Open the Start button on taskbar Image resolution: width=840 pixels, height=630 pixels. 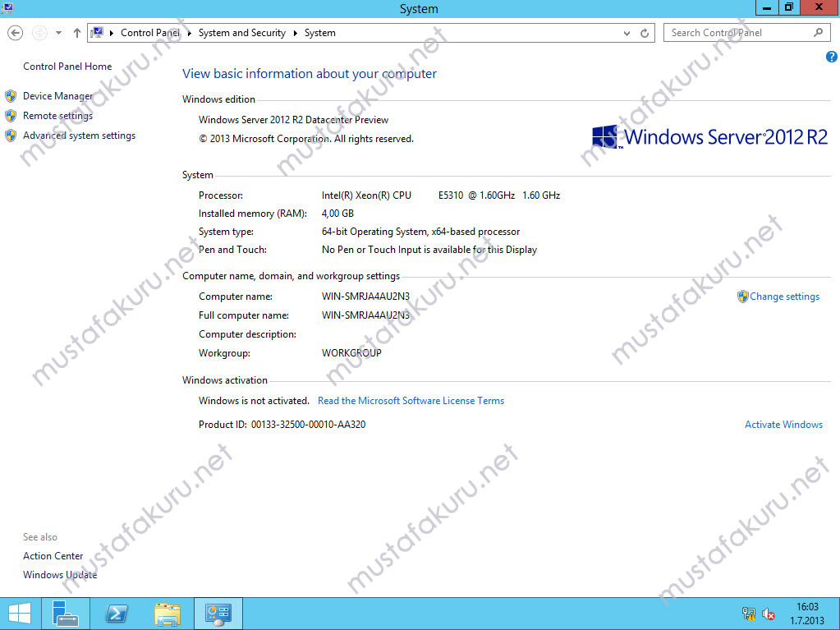(x=20, y=614)
